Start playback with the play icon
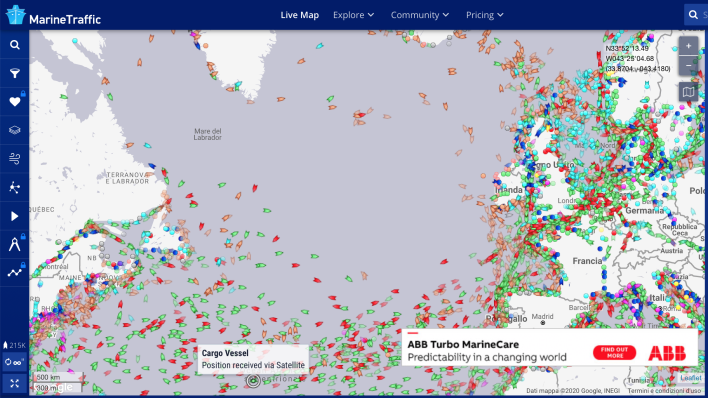 click(14, 216)
